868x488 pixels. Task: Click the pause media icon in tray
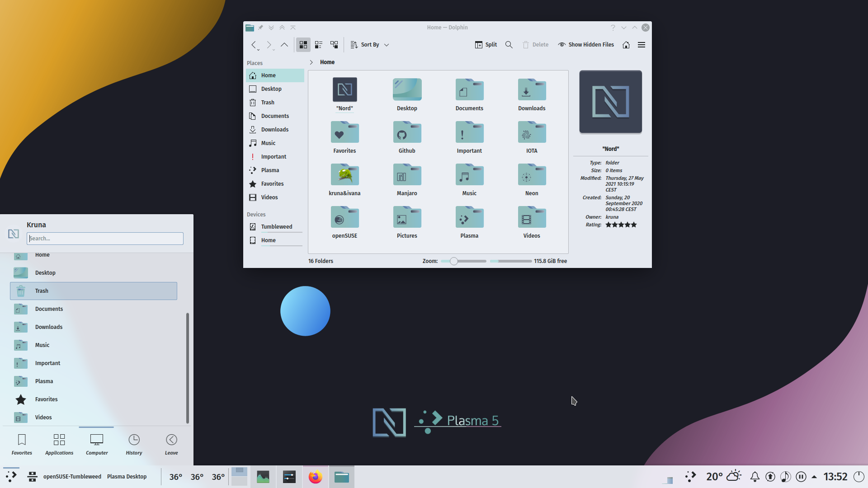[801, 477]
